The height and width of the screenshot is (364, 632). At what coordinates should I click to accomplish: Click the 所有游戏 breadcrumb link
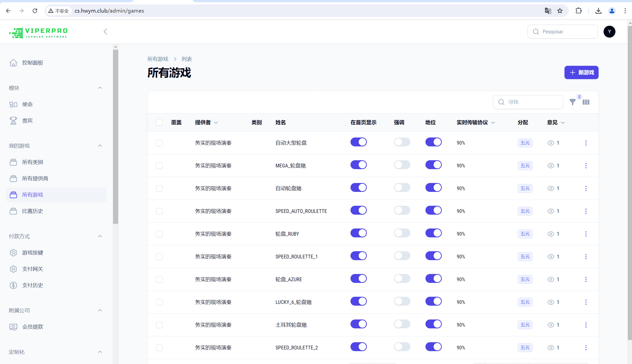pyautogui.click(x=158, y=59)
